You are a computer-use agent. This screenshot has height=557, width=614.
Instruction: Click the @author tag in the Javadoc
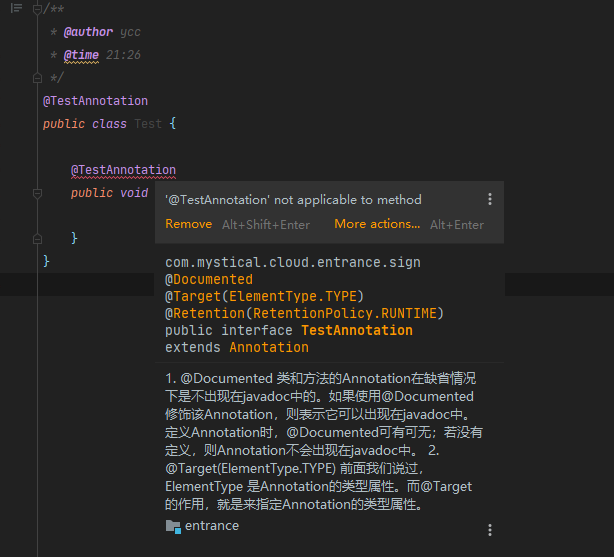(88, 32)
